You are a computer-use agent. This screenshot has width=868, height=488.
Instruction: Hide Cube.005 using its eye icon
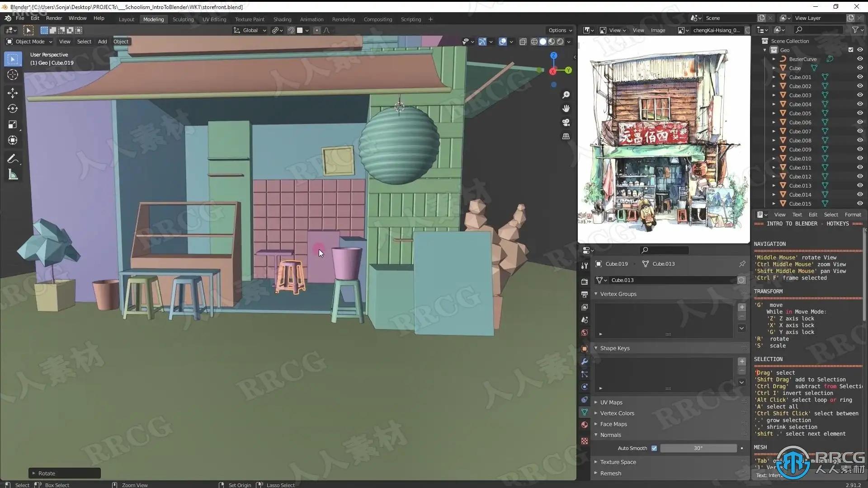click(x=860, y=113)
